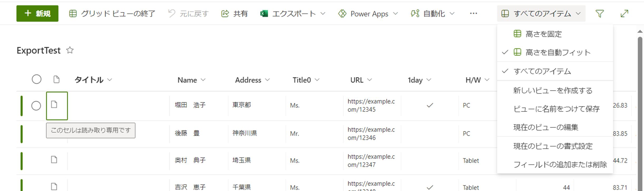The image size is (644, 191).
Task: Exit grid view via グリッド ビューの終了
Action: click(112, 13)
